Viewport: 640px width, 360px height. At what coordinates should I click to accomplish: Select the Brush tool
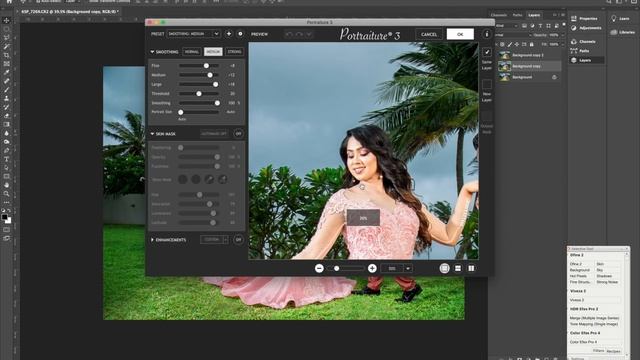6,90
